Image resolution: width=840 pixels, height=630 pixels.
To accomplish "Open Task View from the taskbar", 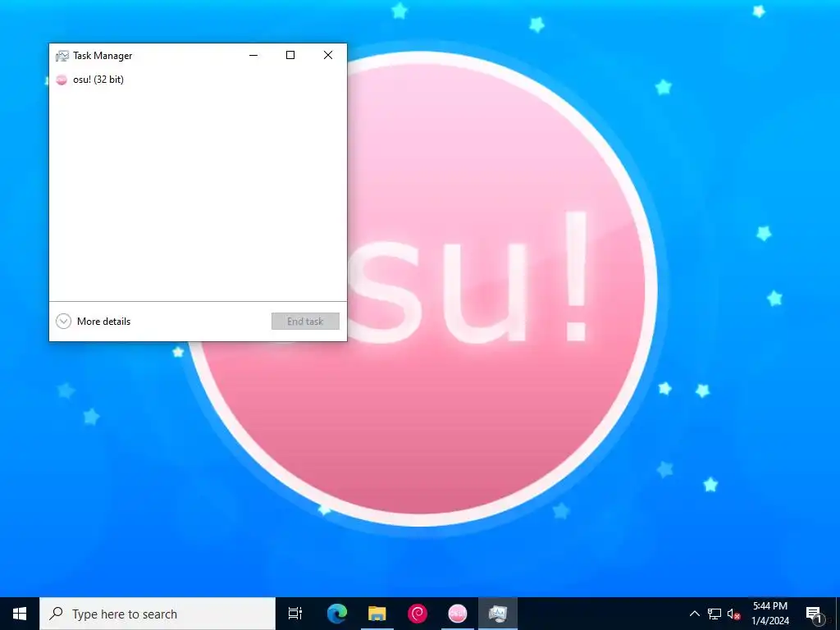I will 295,614.
